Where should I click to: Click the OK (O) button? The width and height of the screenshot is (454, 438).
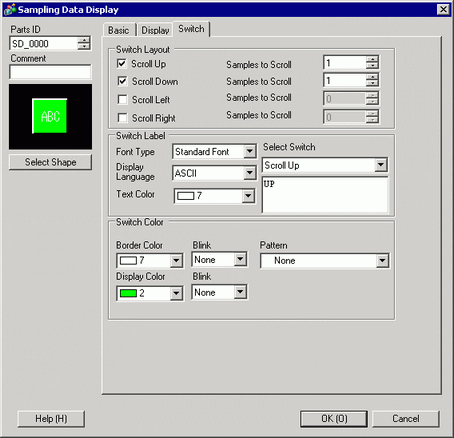tap(334, 418)
